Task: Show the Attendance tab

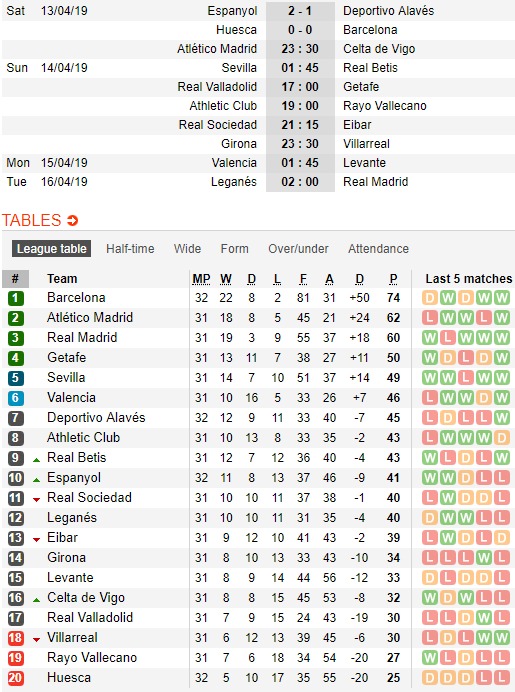Action: click(x=378, y=248)
